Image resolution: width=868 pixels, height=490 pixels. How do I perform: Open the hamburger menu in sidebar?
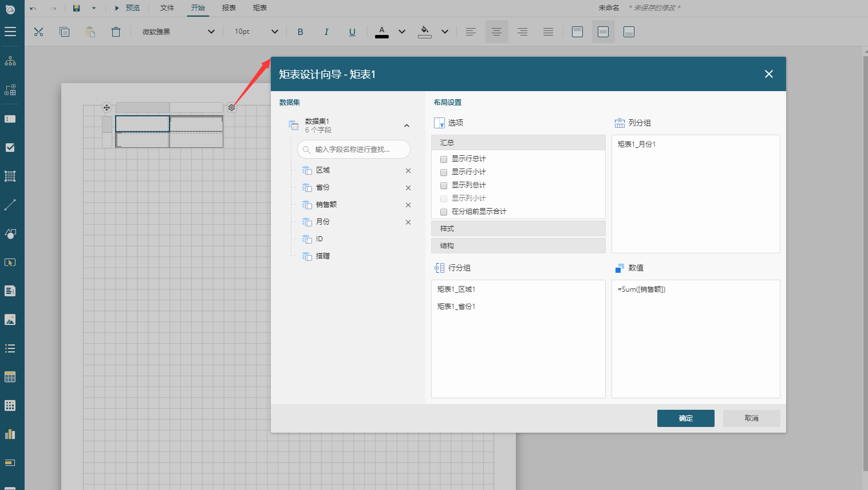click(x=10, y=32)
